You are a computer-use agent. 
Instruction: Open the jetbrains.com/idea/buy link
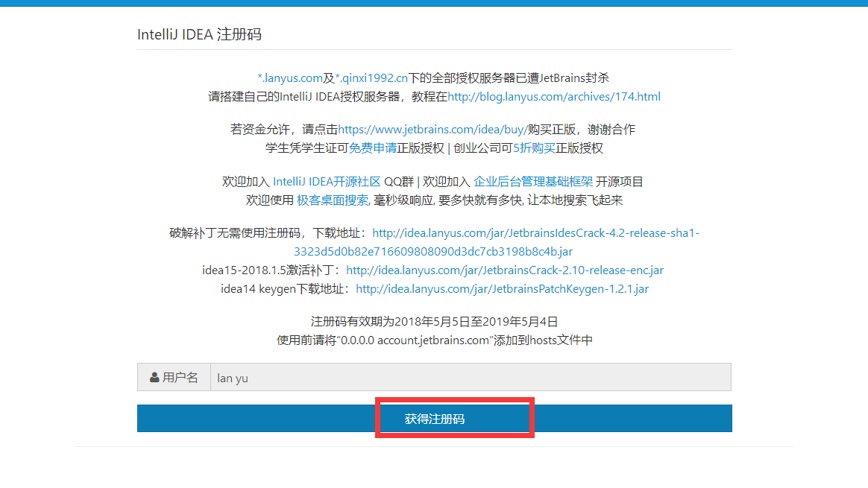[x=433, y=130]
